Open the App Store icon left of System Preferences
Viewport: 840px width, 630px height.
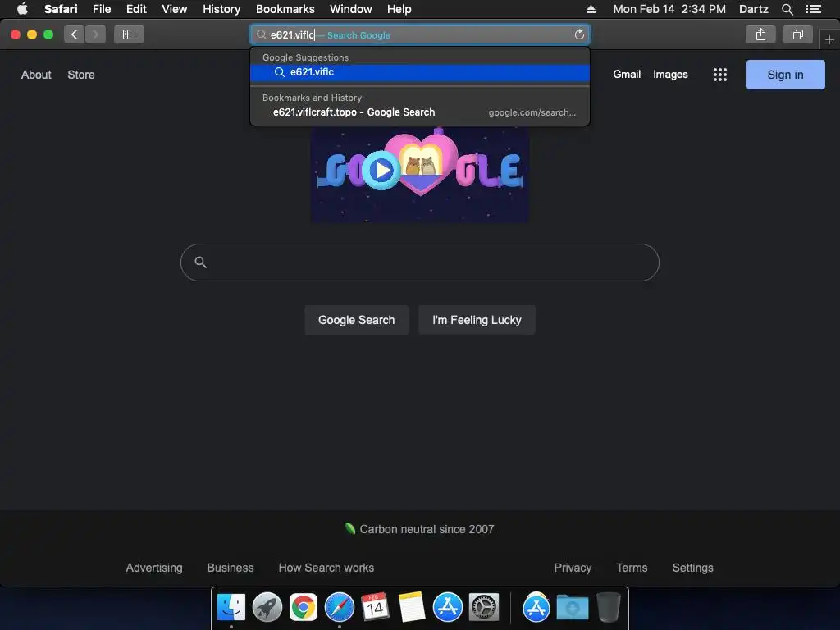click(448, 608)
